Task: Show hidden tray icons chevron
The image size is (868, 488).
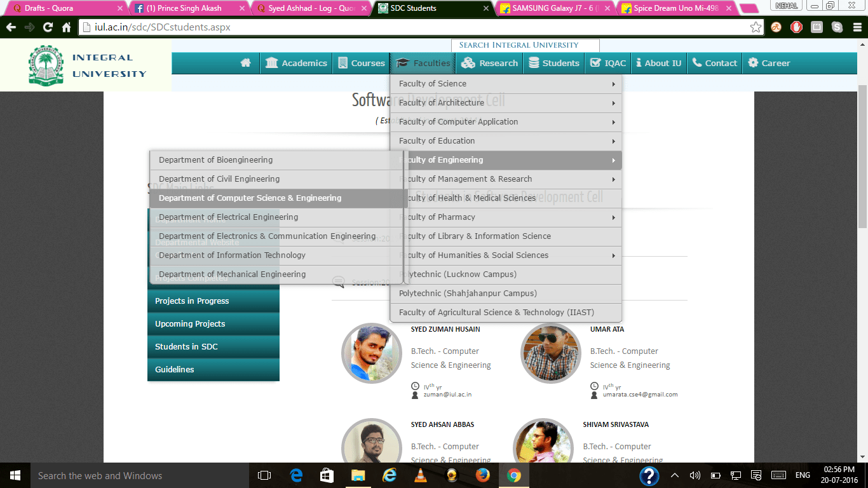Action: point(675,475)
